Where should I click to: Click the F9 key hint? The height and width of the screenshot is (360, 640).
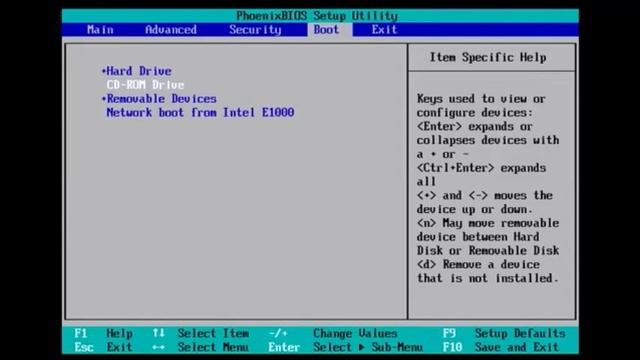pos(449,333)
